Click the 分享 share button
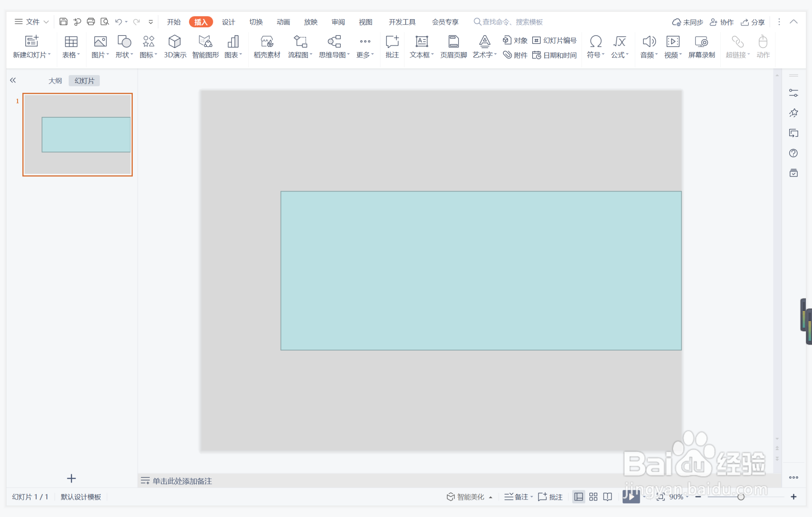Viewport: 812px width, 517px height. pos(753,22)
